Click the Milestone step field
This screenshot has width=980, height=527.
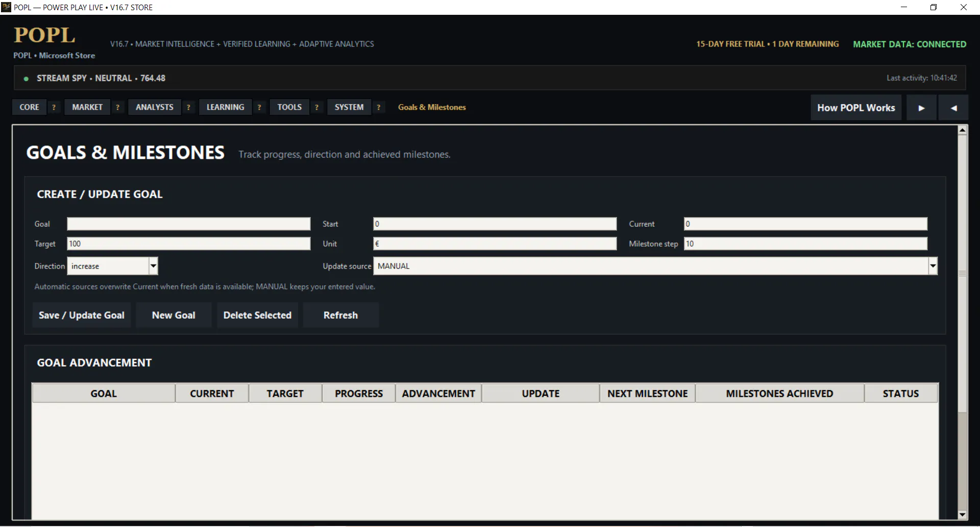pyautogui.click(x=805, y=244)
